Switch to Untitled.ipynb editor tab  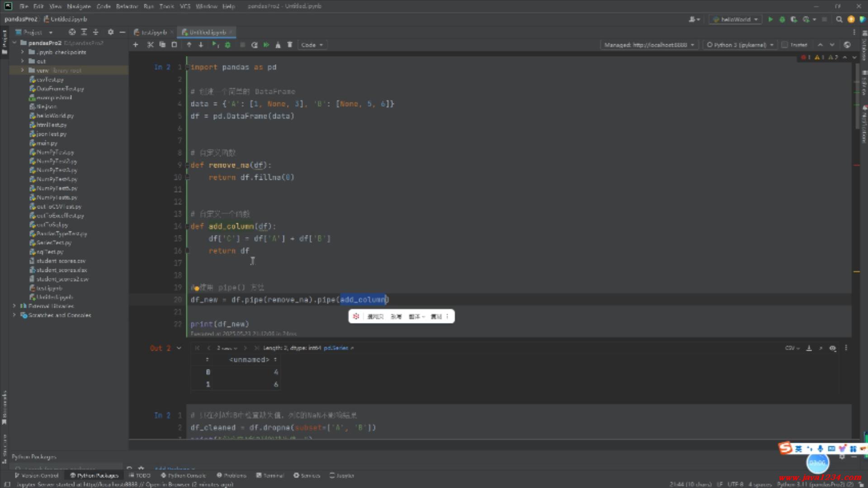click(207, 32)
